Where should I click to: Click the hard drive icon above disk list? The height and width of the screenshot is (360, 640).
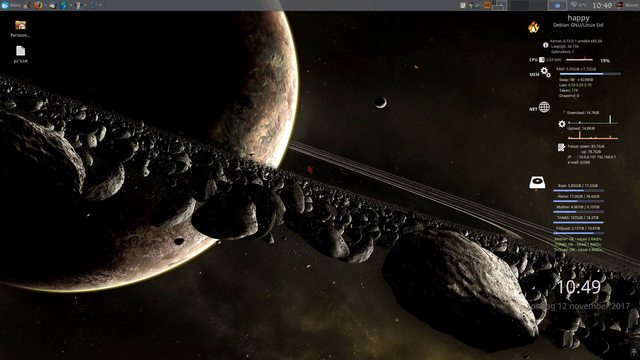tap(537, 182)
